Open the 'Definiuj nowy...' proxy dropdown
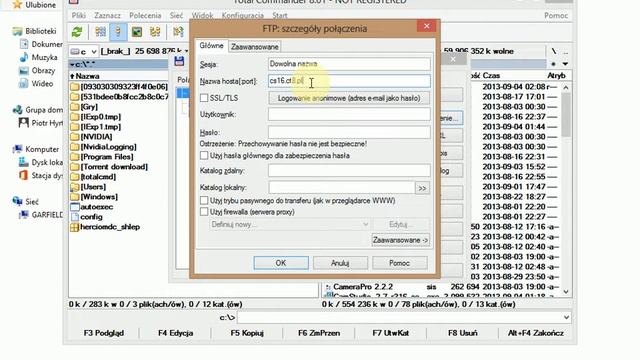Viewport: 640px width, 360px height. coord(290,224)
